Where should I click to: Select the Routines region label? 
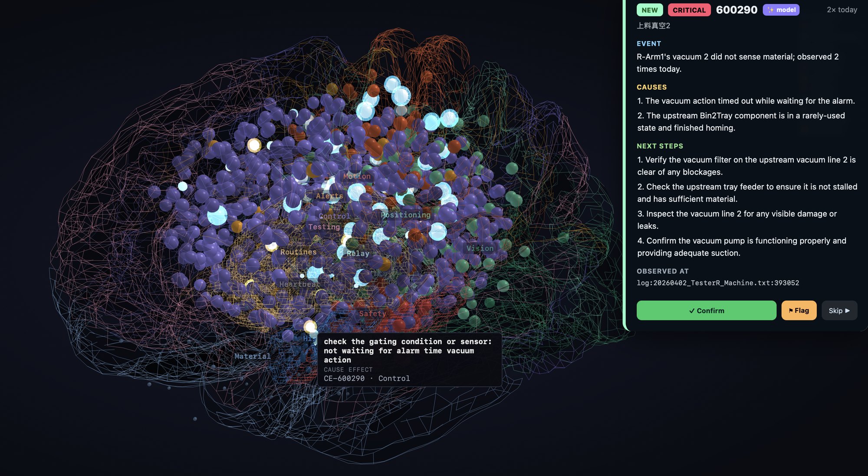(298, 252)
